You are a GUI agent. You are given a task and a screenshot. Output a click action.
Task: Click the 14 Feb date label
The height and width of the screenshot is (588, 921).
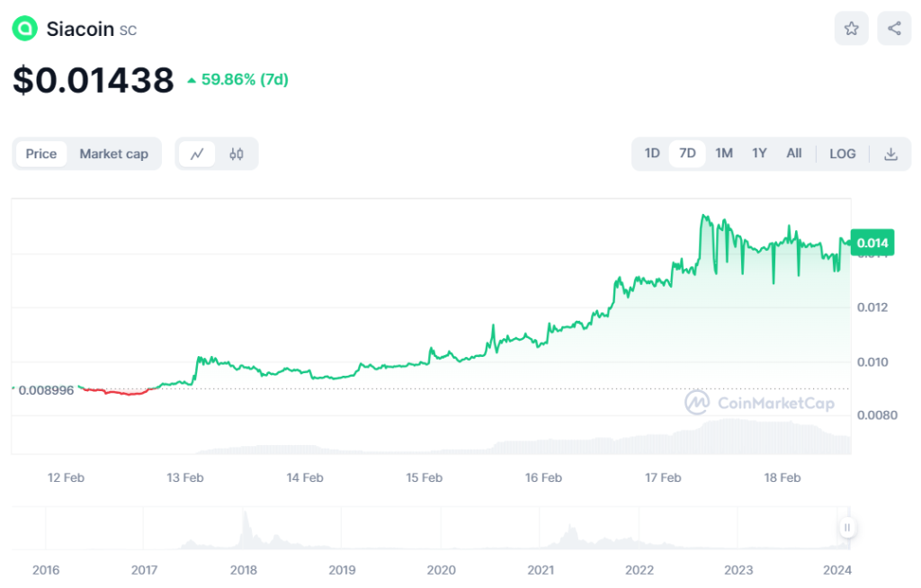(x=305, y=478)
